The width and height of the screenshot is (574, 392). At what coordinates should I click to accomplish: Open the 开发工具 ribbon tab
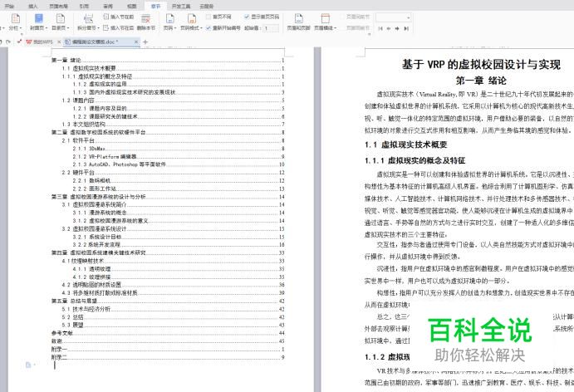tap(181, 6)
